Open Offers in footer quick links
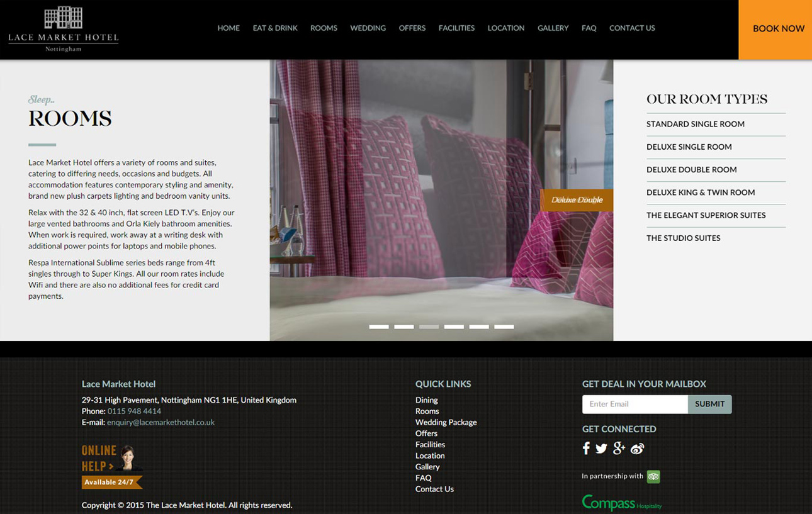The height and width of the screenshot is (514, 812). (426, 433)
